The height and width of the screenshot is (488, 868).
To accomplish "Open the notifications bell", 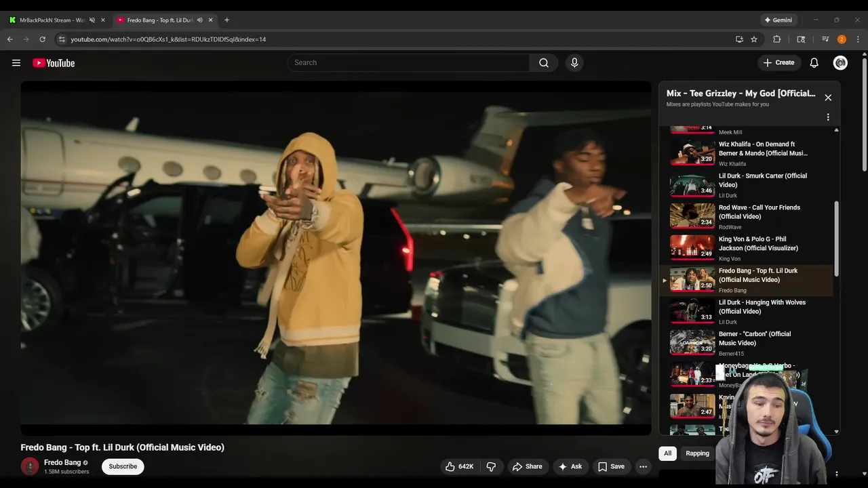I will 814,62.
